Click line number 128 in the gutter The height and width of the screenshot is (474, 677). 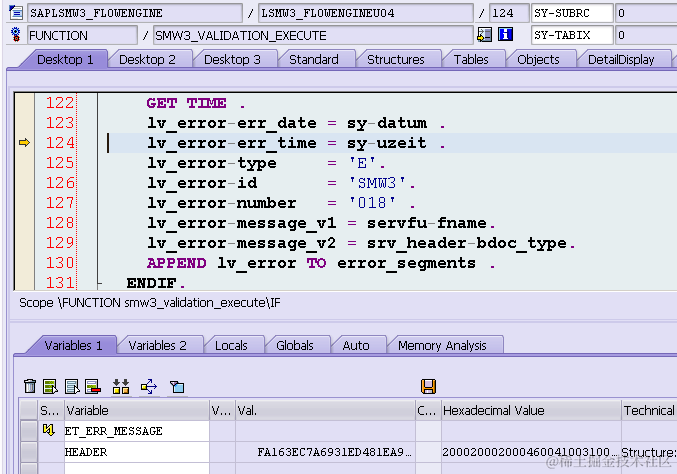tap(60, 223)
